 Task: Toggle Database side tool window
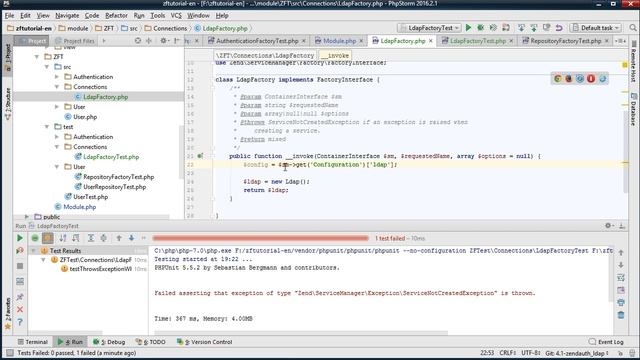[x=633, y=109]
